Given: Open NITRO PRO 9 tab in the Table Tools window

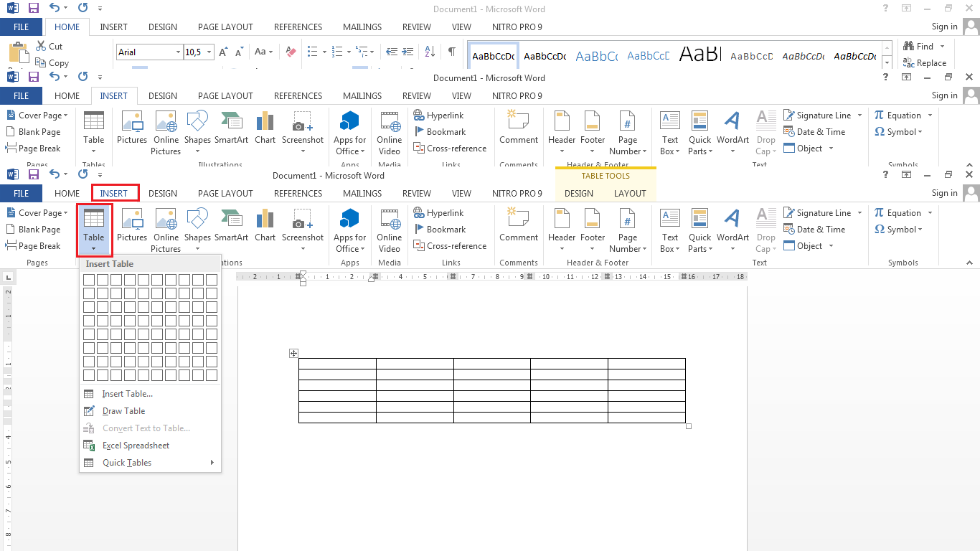Looking at the screenshot, I should coord(517,193).
